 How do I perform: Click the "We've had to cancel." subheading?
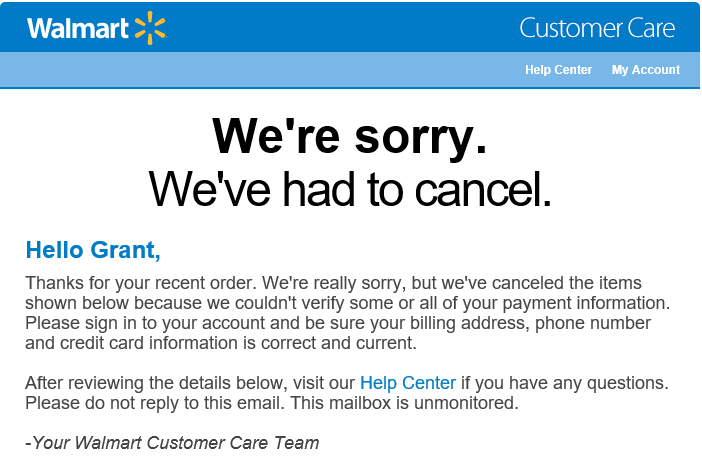coord(350,189)
